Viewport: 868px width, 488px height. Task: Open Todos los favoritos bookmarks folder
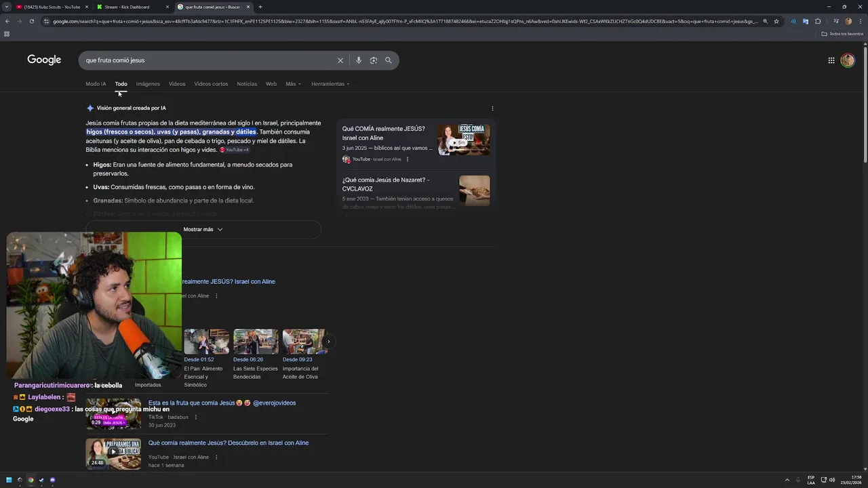click(x=842, y=34)
